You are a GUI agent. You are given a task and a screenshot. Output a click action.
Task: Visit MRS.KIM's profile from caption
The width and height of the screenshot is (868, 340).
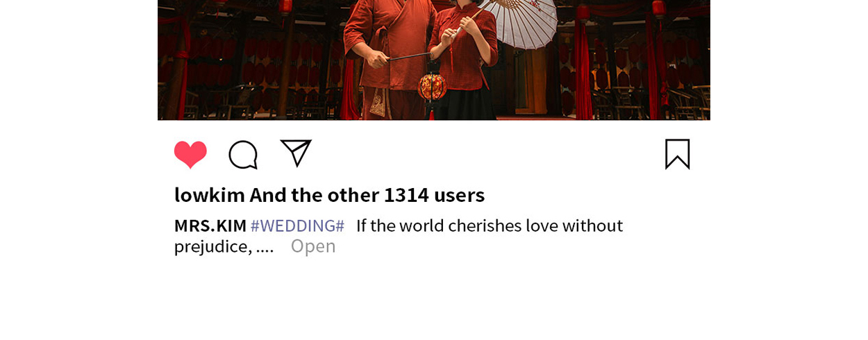pos(210,226)
